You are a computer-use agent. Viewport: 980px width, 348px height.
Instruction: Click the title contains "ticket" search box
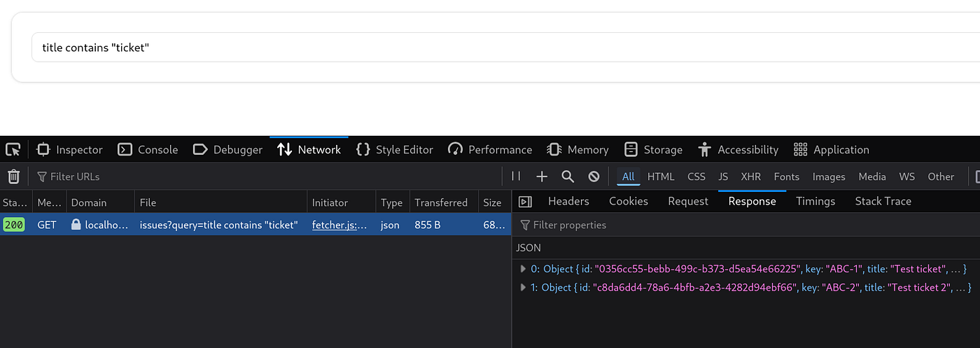pyautogui.click(x=505, y=47)
